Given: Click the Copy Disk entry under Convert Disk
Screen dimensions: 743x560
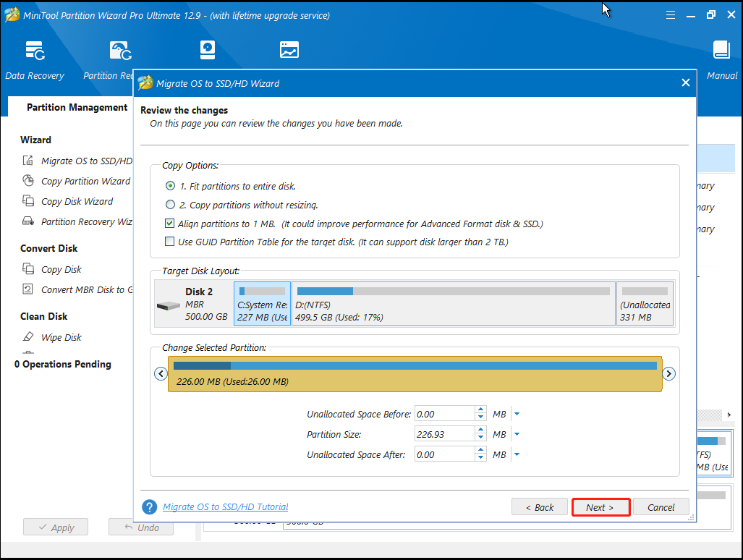Looking at the screenshot, I should 61,270.
